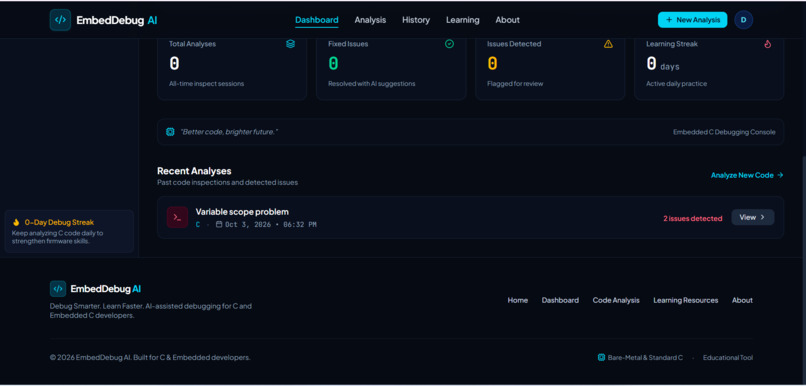Click the footer Dashboard link
This screenshot has width=806, height=386.
560,300
